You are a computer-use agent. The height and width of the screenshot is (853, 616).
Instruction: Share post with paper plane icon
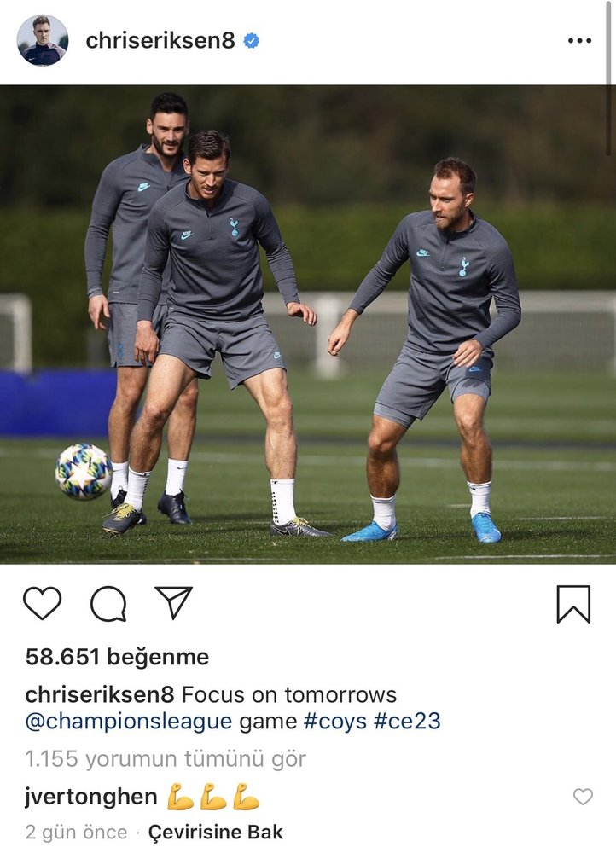[173, 602]
